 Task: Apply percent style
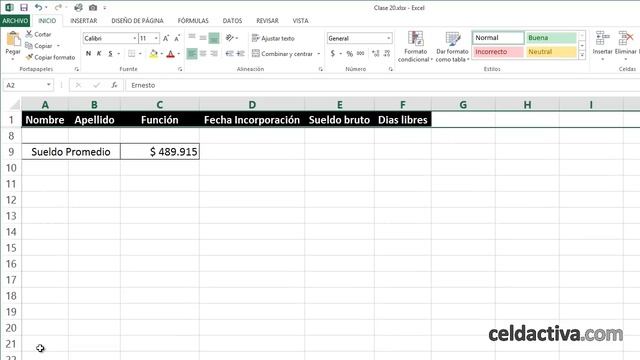click(349, 53)
